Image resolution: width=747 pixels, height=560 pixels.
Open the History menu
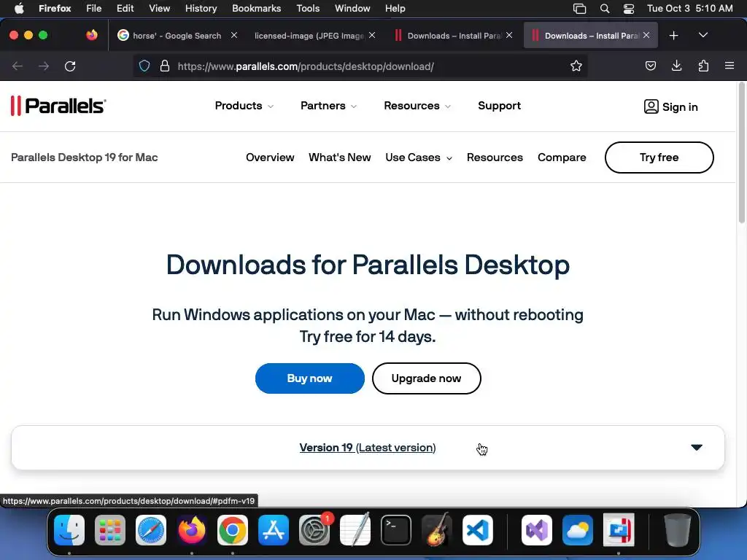coord(201,9)
